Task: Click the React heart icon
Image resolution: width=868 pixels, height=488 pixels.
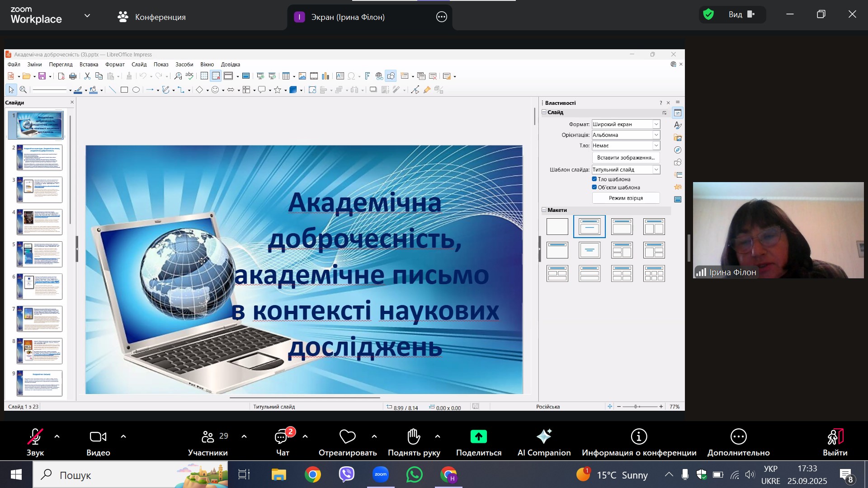Action: [347, 436]
